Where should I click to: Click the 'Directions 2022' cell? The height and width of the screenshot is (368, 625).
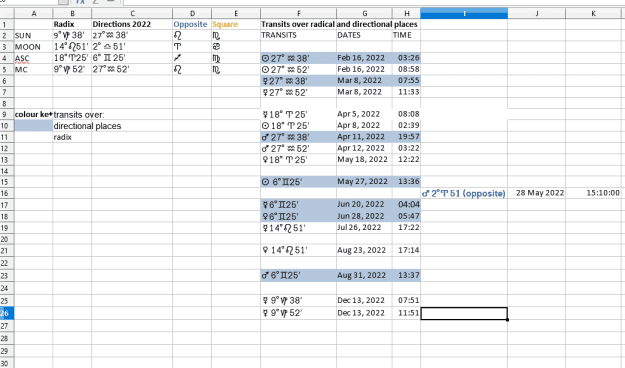point(132,24)
